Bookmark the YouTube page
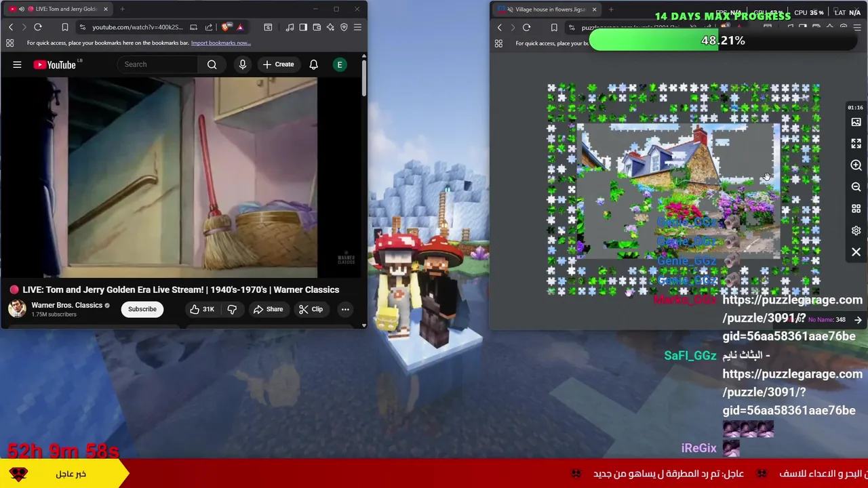The width and height of the screenshot is (868, 488). (65, 27)
